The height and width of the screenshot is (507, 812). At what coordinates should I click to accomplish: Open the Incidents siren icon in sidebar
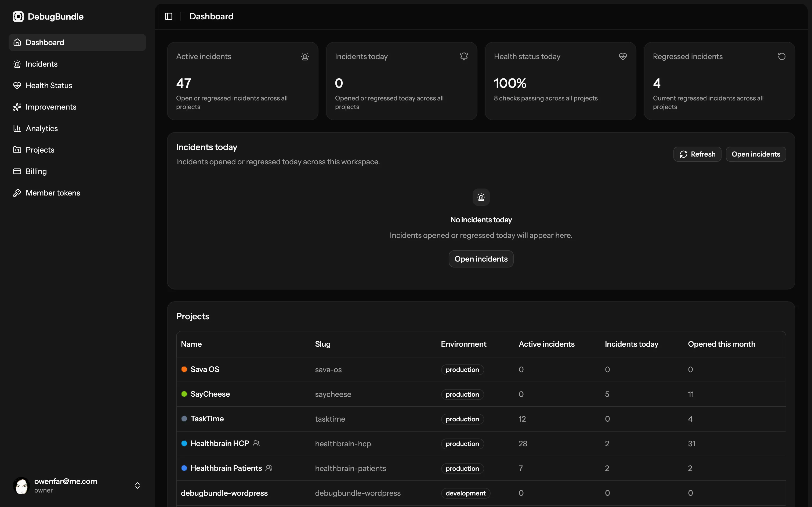click(x=17, y=64)
